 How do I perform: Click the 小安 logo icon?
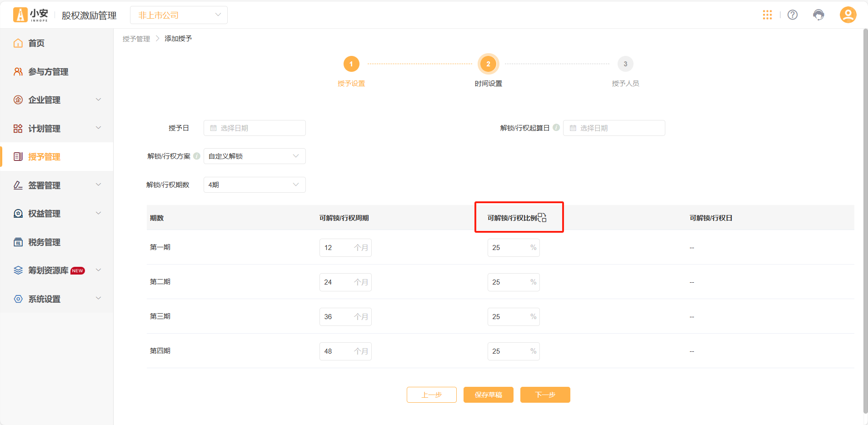pos(20,15)
